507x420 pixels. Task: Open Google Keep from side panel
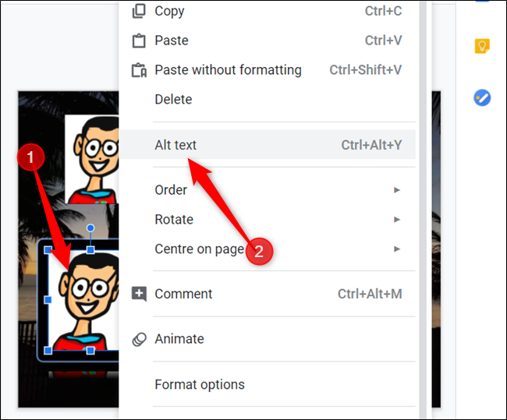(482, 46)
